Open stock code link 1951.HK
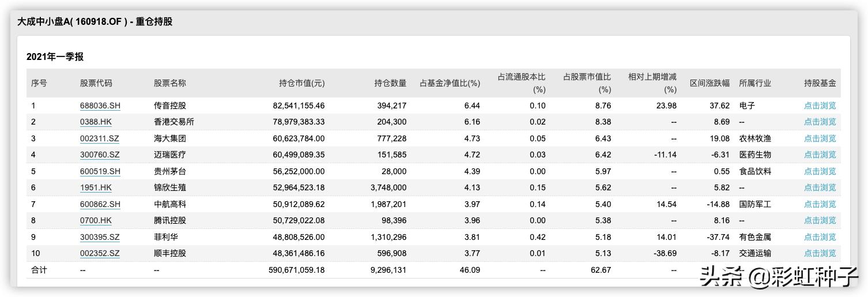Viewport: 868px width, 297px height. pos(96,187)
